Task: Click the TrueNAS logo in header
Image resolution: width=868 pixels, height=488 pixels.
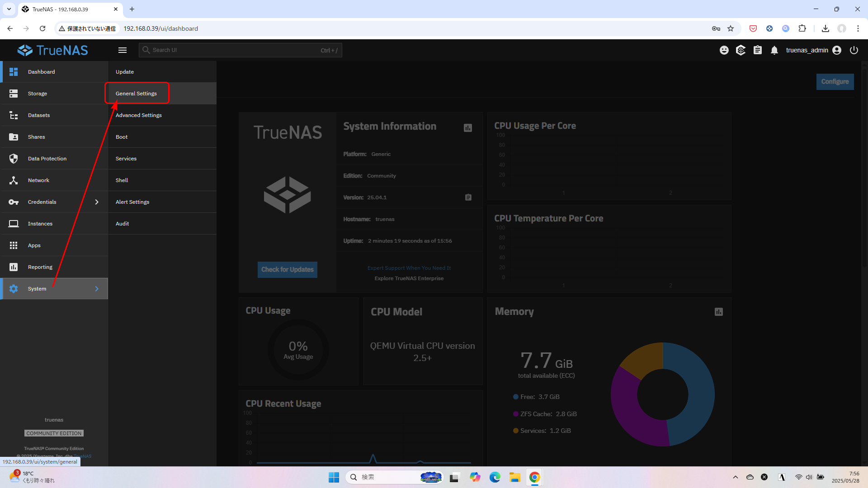Action: click(x=53, y=50)
